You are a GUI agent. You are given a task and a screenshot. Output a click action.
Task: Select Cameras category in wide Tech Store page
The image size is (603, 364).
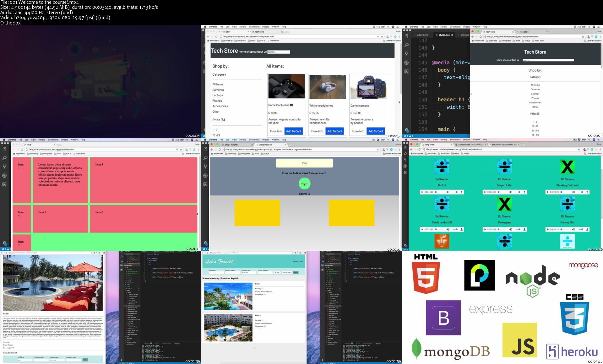[x=218, y=90]
